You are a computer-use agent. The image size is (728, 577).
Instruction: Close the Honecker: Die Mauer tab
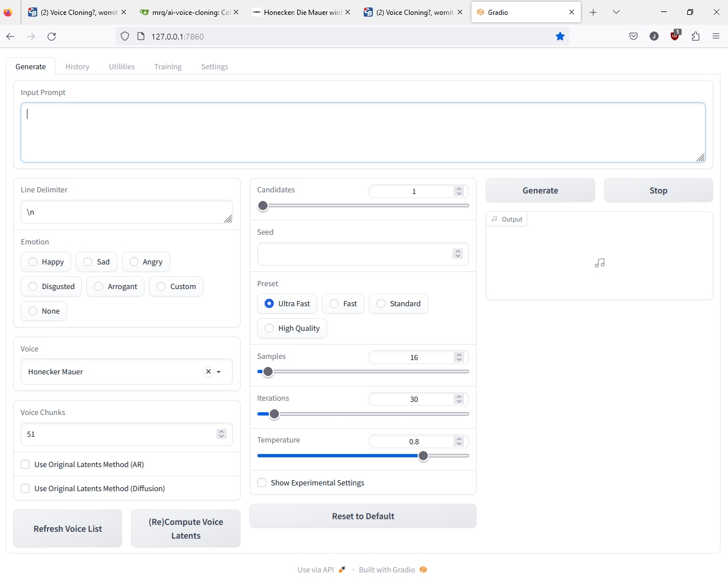348,12
